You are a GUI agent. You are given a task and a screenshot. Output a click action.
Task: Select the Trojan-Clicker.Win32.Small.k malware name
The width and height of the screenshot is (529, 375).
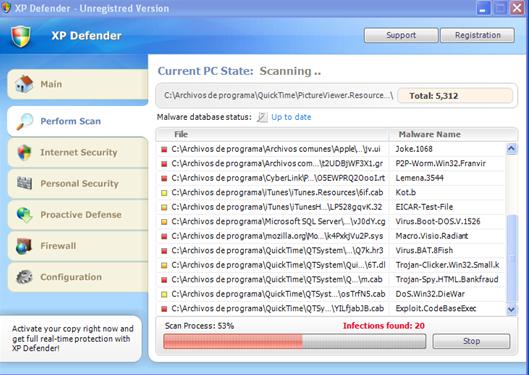(x=447, y=265)
